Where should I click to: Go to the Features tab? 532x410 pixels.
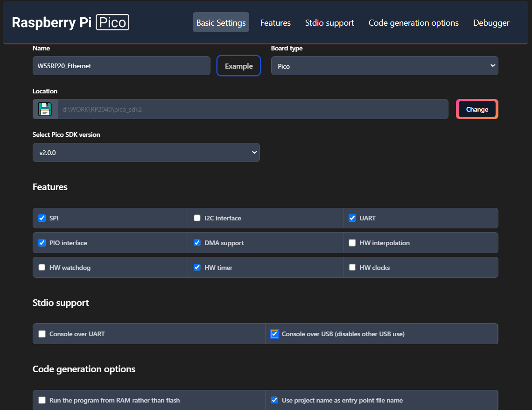coord(275,23)
